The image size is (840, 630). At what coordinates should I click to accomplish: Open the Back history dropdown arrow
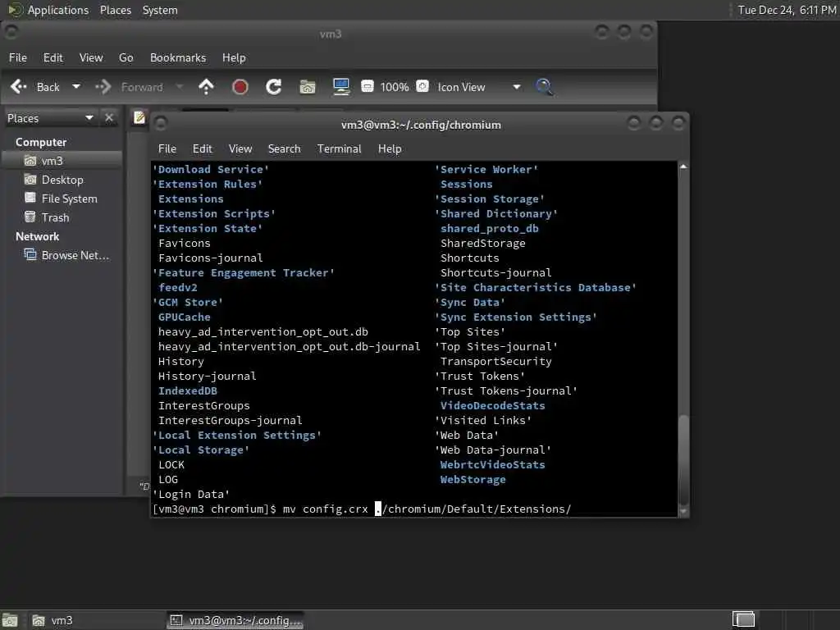(76, 87)
